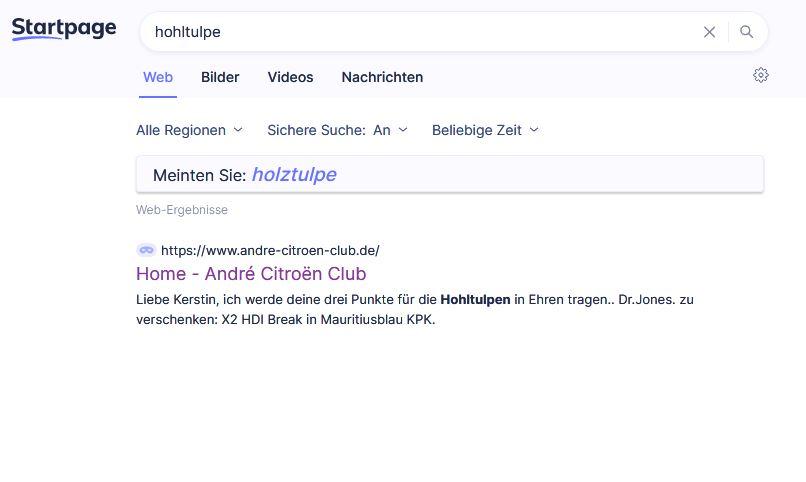Viewport: 806px width, 482px height.
Task: Open the Home - André Citroën Club result
Action: tap(251, 274)
